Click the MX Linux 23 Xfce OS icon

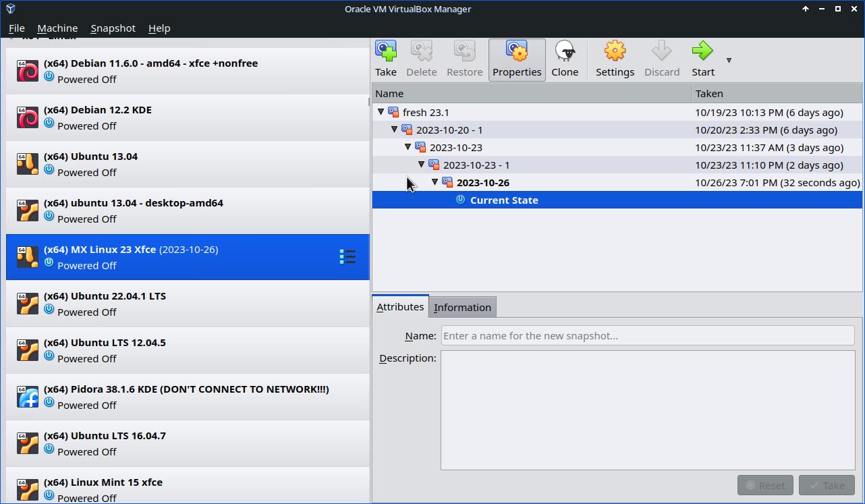(x=28, y=257)
